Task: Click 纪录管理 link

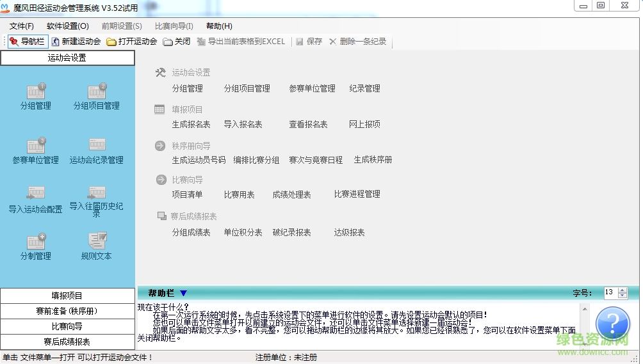Action: tap(364, 88)
